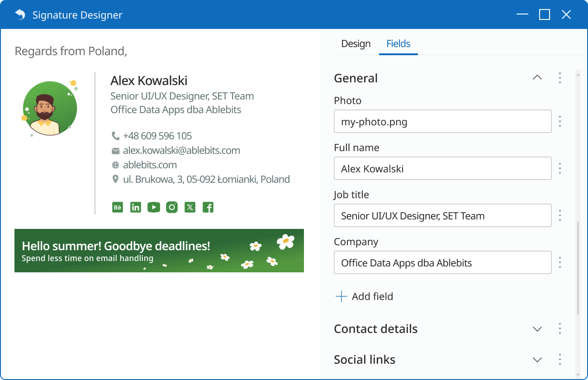
Task: Click the YouTube icon in the signature
Action: (x=153, y=207)
